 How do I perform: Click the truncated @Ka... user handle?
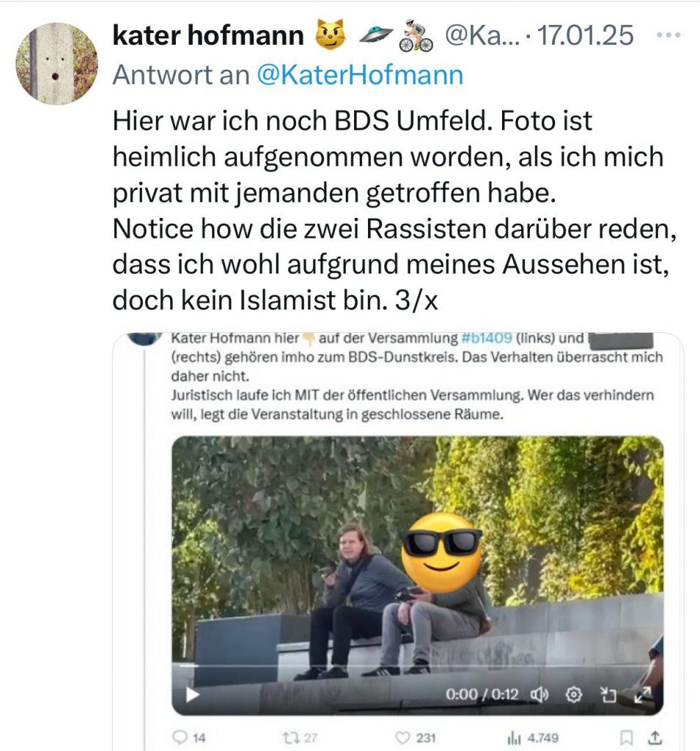482,35
